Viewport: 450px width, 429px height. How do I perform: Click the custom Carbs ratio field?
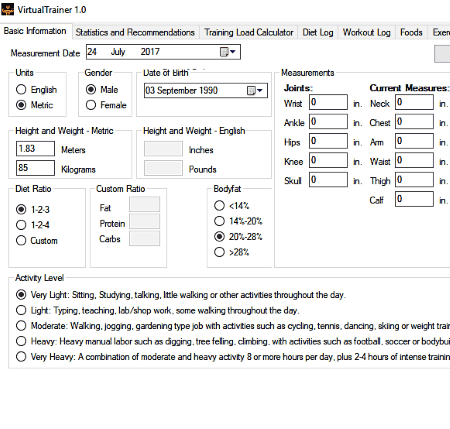(144, 238)
